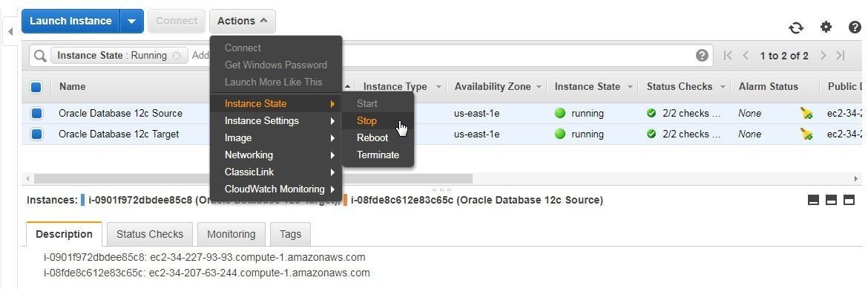Remove the Instance State Running filter
The image size is (868, 289).
pyautogui.click(x=176, y=56)
